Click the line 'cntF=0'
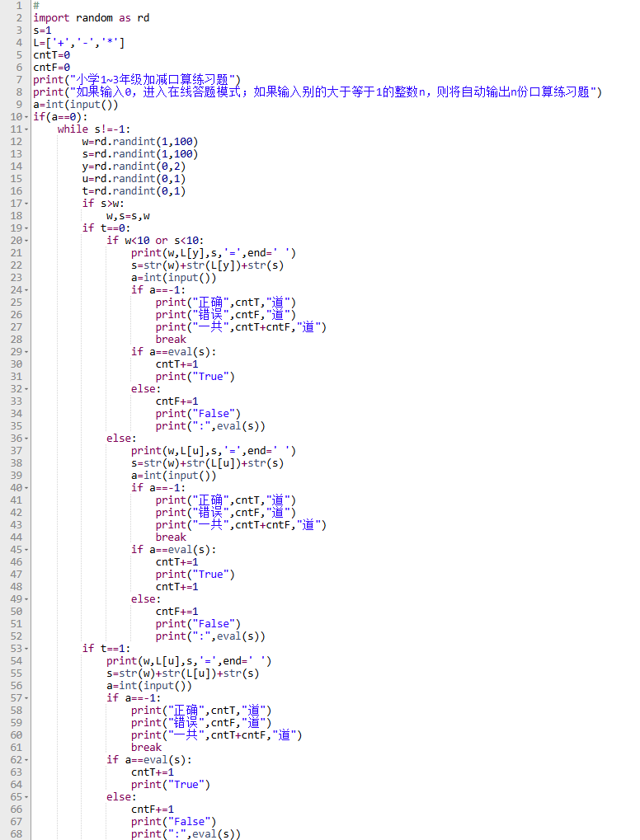The image size is (640, 840). (x=51, y=67)
